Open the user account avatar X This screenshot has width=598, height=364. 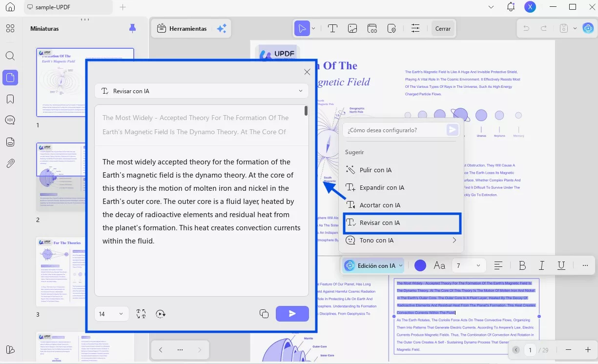coord(530,7)
